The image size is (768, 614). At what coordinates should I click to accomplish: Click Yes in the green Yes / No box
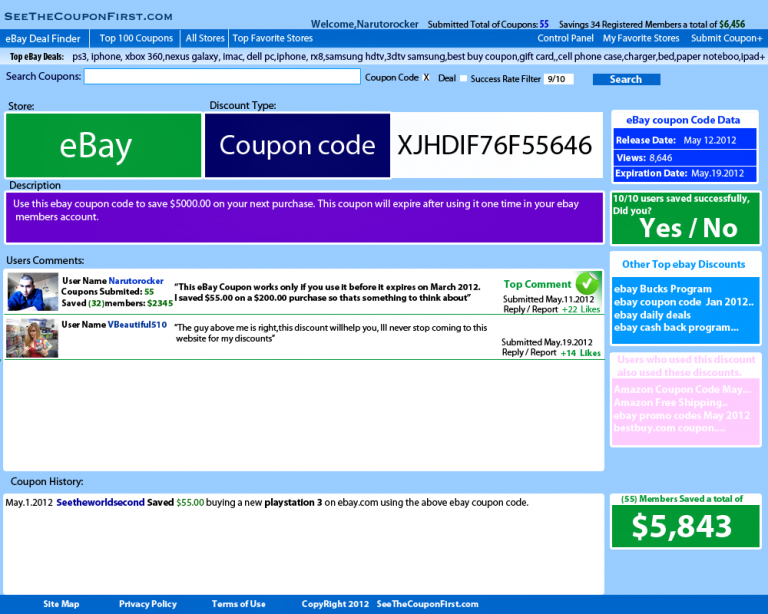point(661,228)
